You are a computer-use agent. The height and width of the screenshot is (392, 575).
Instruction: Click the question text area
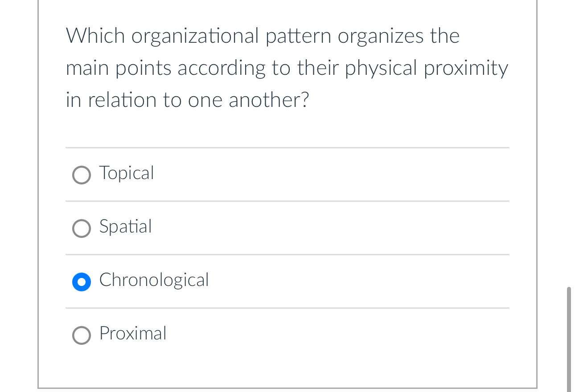[287, 68]
